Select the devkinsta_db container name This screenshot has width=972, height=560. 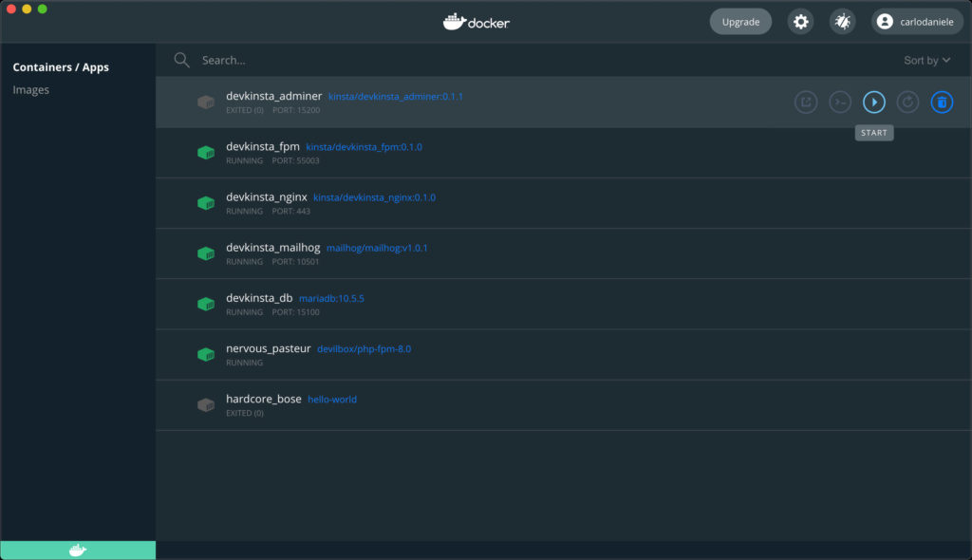pos(259,298)
